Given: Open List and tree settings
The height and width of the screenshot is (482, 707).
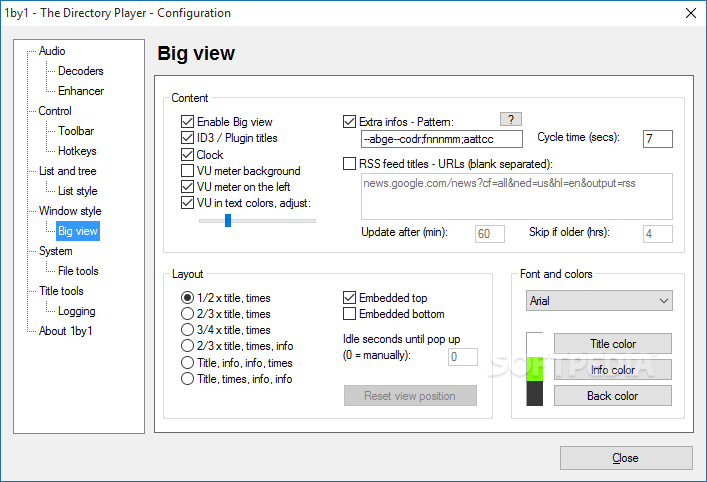Looking at the screenshot, I should tap(67, 171).
